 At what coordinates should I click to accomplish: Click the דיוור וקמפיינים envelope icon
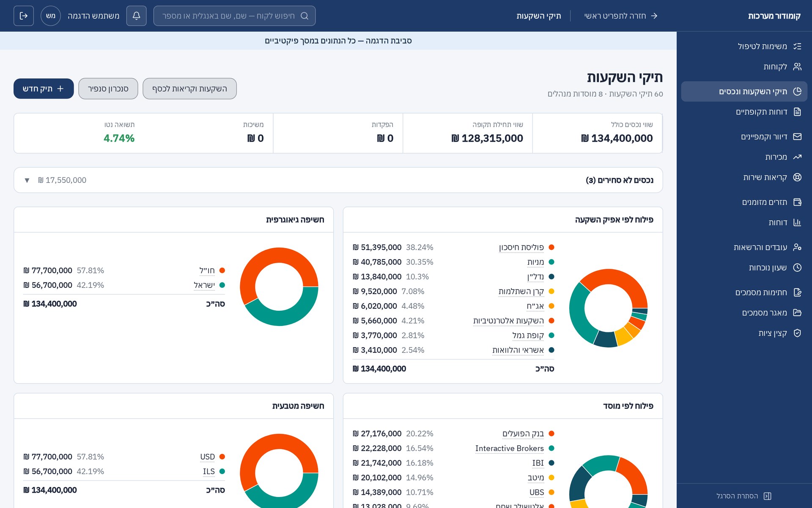pos(797,136)
